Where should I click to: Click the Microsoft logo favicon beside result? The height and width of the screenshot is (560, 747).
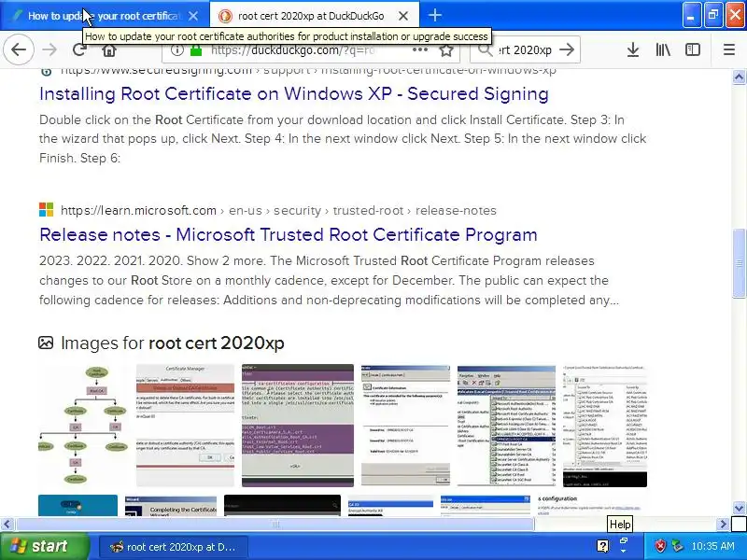46,209
